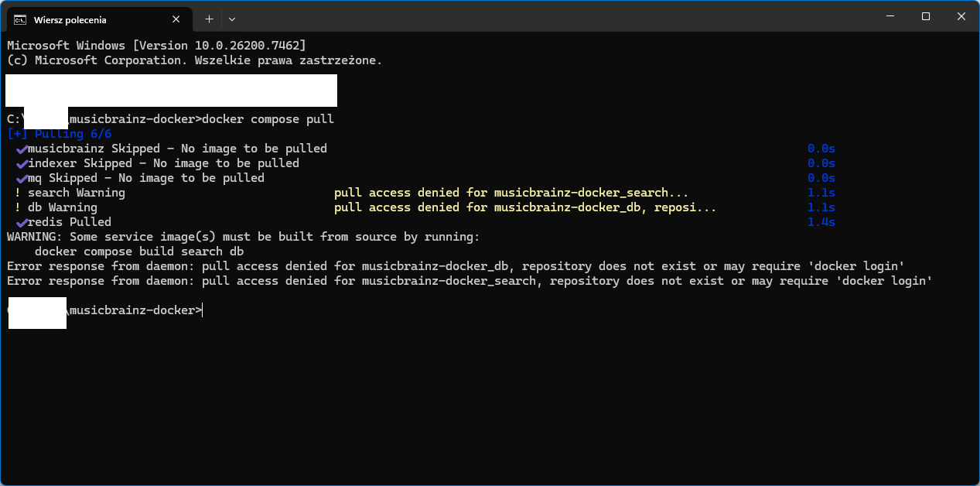The height and width of the screenshot is (486, 980).
Task: Close the Wiersz polecenia tab
Action: tap(180, 19)
